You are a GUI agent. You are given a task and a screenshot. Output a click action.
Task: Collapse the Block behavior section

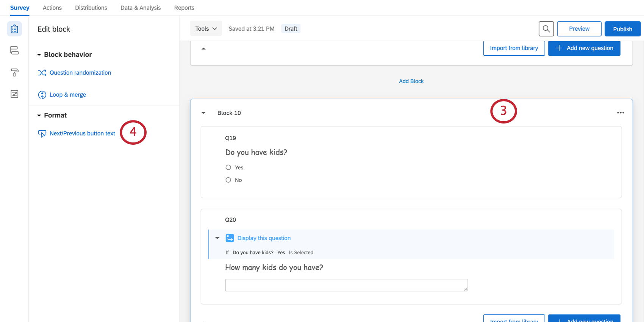point(39,55)
